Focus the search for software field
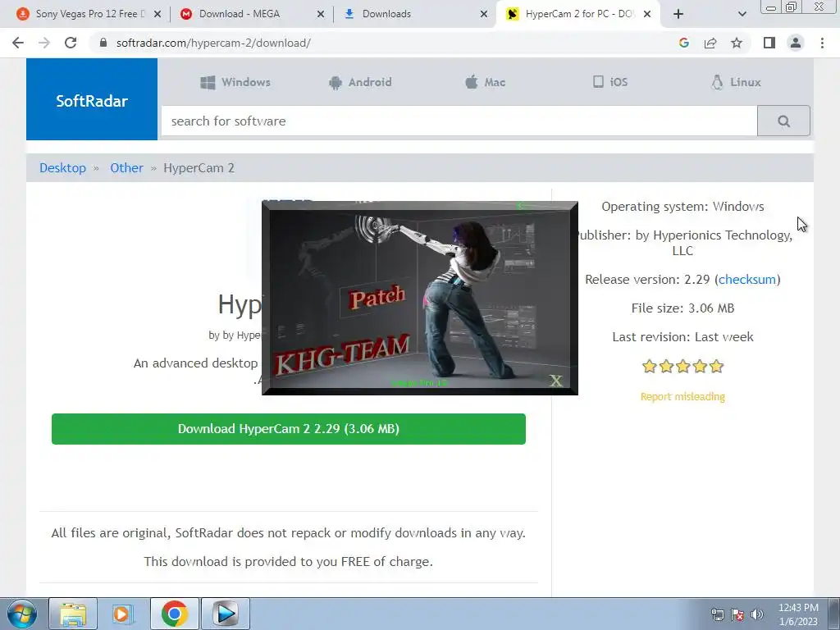Screen dimensions: 840x630 (459, 121)
